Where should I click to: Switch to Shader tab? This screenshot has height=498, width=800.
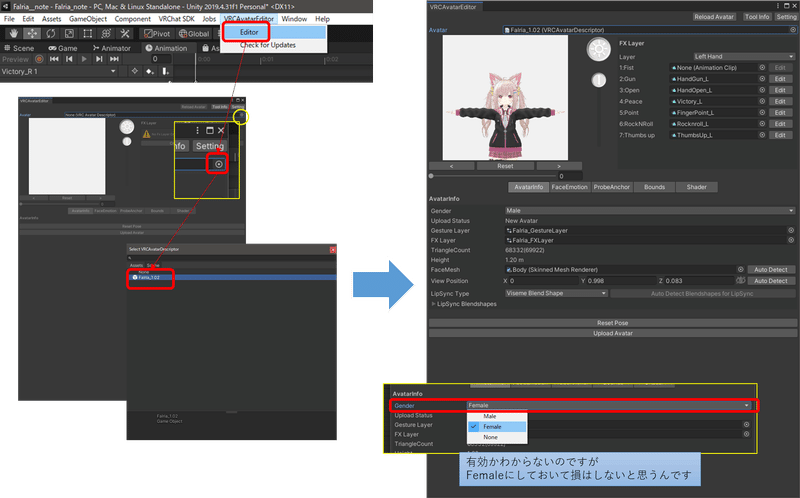coord(696,187)
